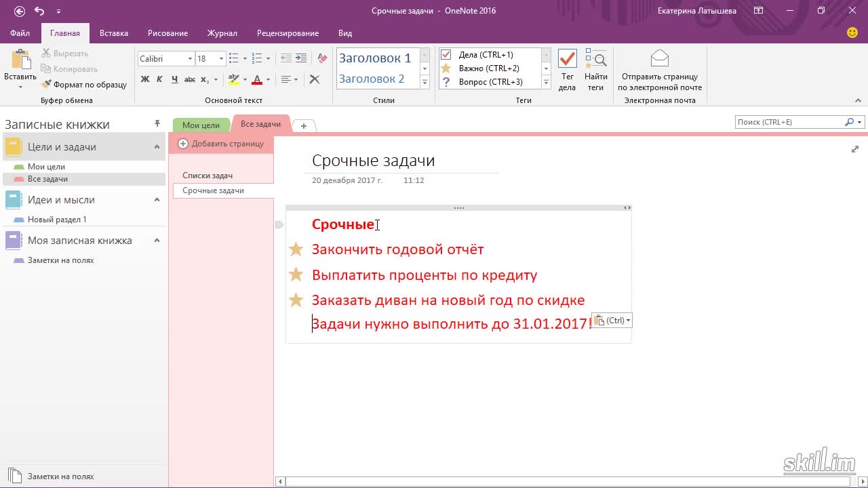Click in the Поиск (CTRL+E) search box

pos(789,122)
